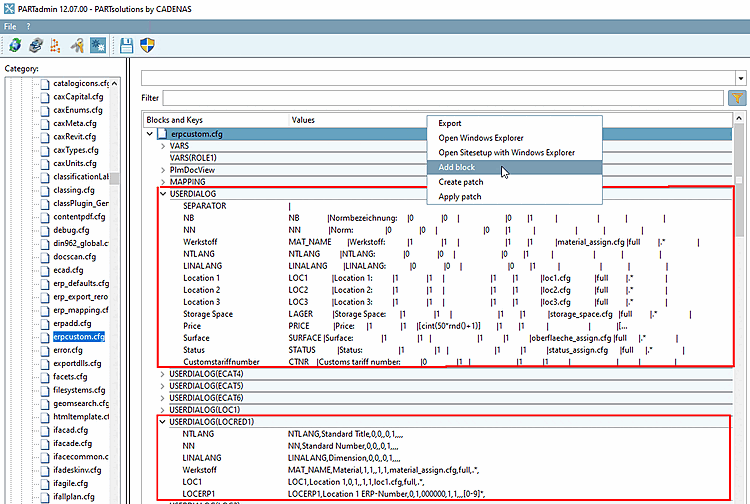Expand the VARS block
750x504 pixels.
(164, 146)
